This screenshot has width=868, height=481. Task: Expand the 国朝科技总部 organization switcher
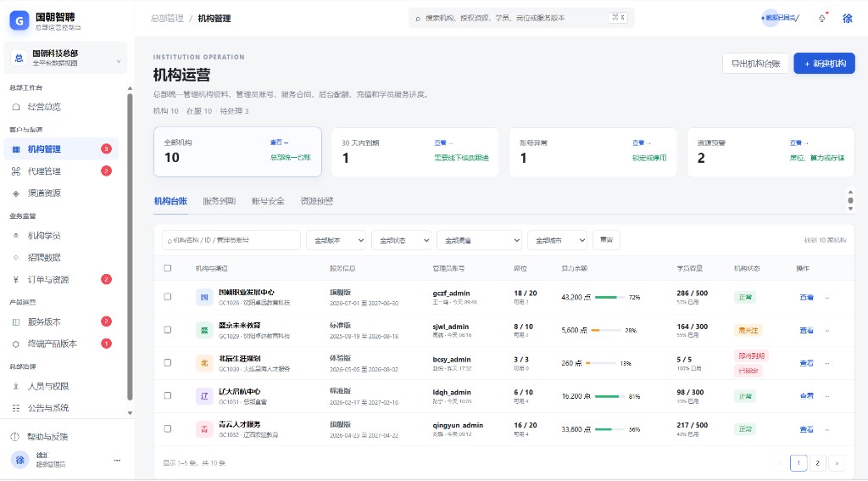pos(65,58)
